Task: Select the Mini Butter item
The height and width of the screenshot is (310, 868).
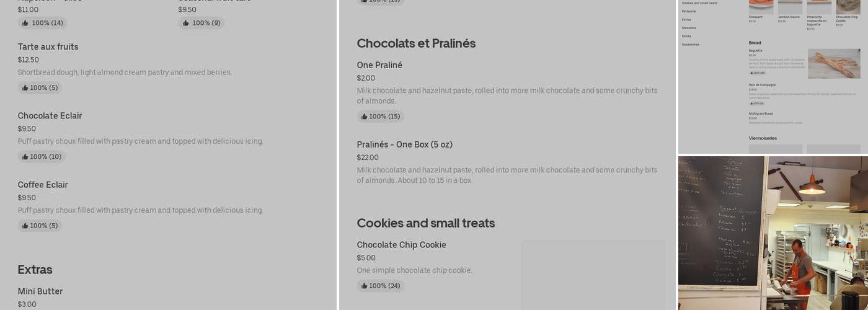Action: (40, 291)
